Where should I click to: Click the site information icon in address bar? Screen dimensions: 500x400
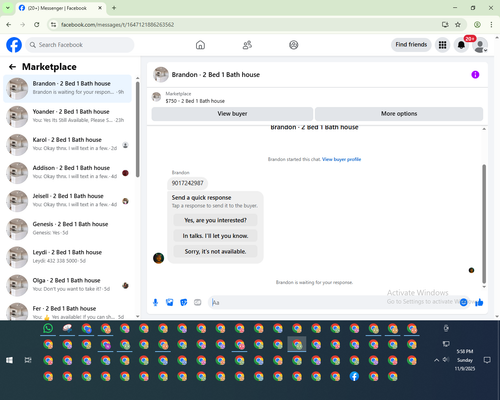(53, 25)
